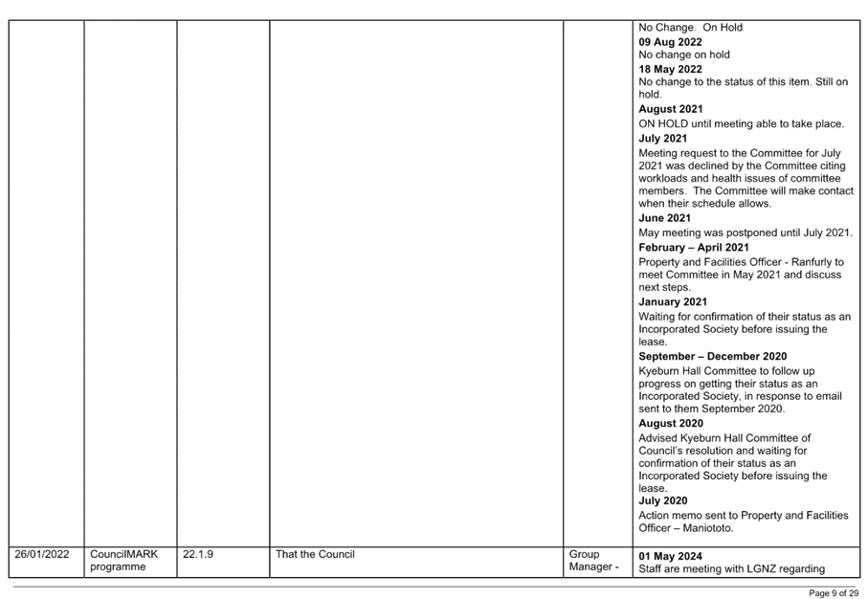This screenshot has height=599, width=868.
Task: Click the 'August 2020' heading
Action: (x=671, y=423)
